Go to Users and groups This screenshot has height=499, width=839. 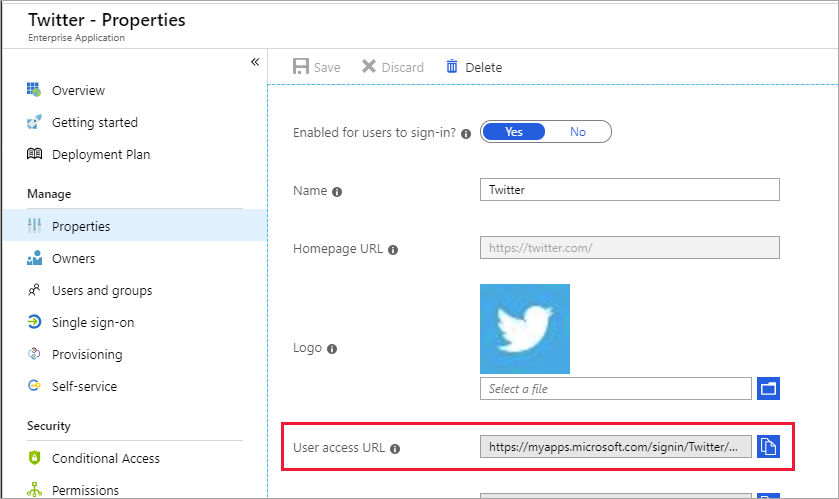[x=102, y=290]
